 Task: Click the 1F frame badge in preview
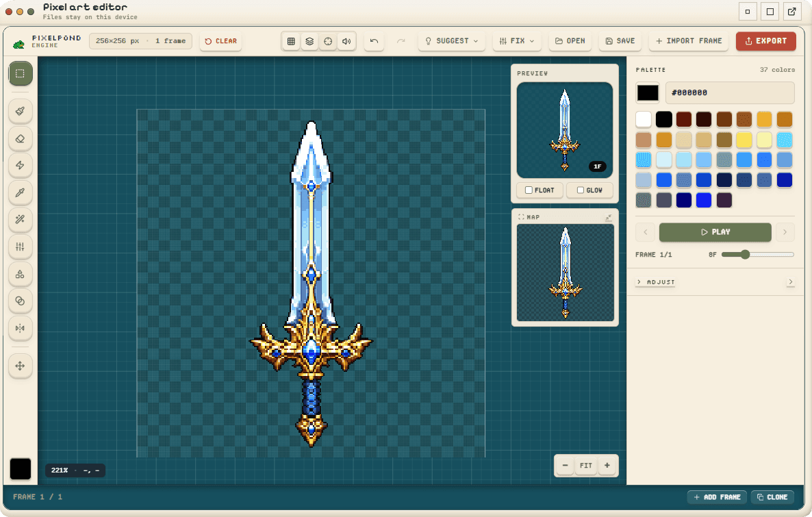[x=597, y=166]
